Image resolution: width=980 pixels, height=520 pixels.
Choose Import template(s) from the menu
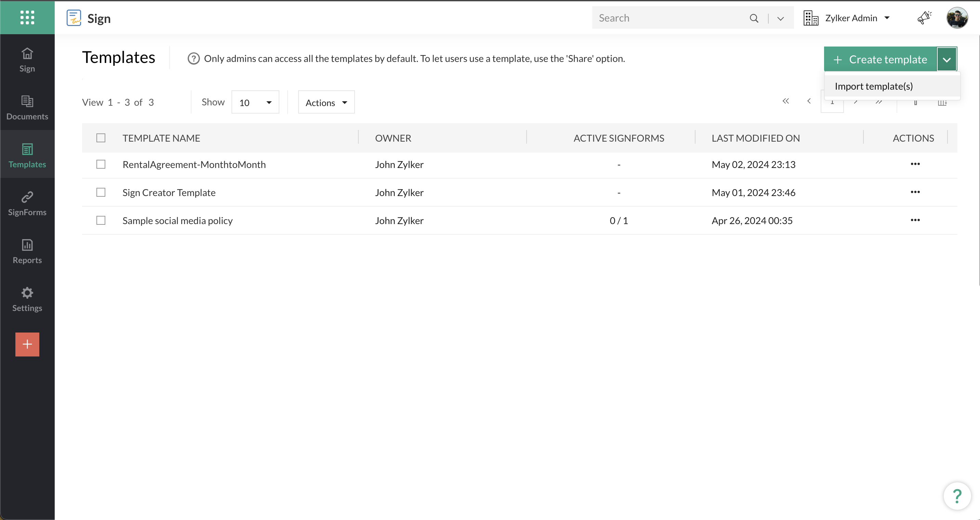pos(873,86)
